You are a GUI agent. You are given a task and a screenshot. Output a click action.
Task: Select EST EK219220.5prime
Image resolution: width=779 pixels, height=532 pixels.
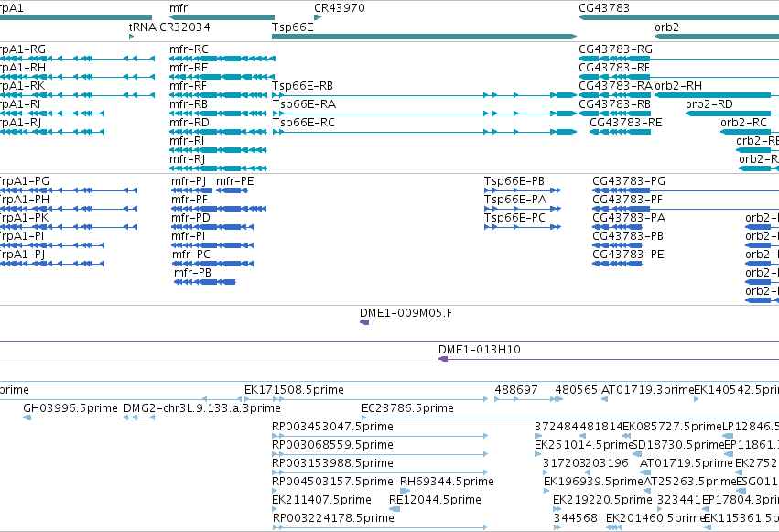pos(602,500)
